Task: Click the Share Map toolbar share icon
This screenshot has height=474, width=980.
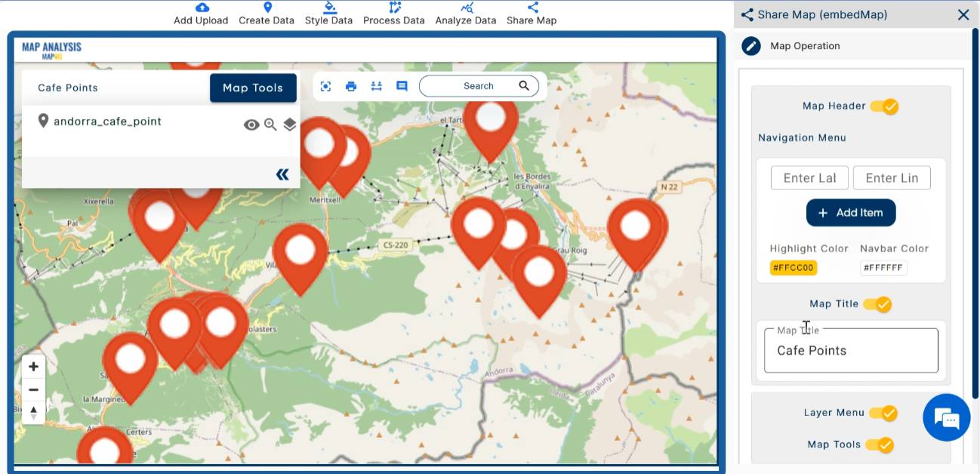Action: [x=532, y=8]
